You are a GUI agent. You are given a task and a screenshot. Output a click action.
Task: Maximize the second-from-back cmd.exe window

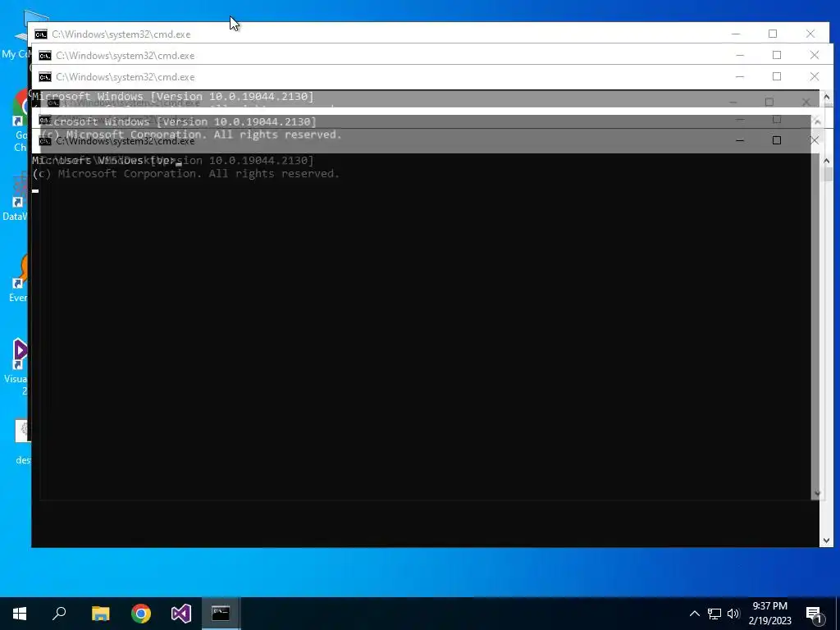coord(777,55)
